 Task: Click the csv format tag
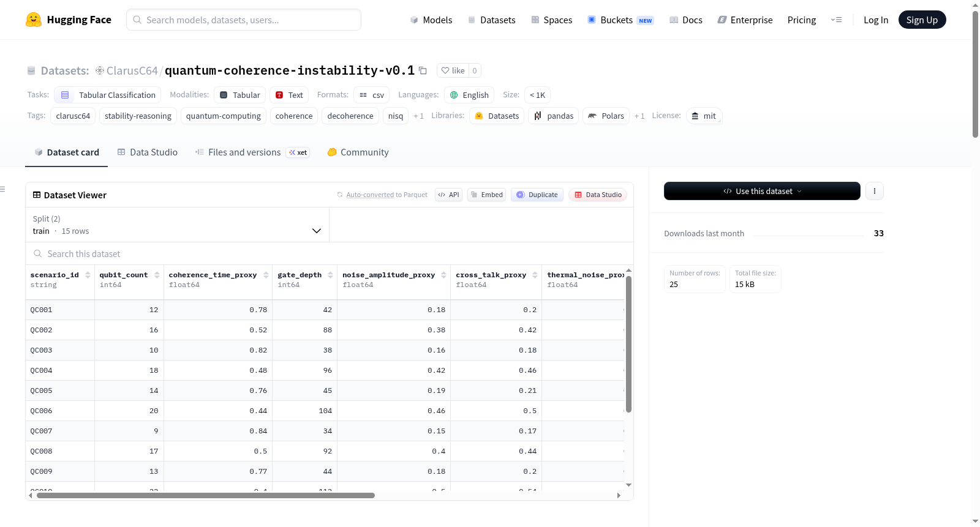coord(372,95)
